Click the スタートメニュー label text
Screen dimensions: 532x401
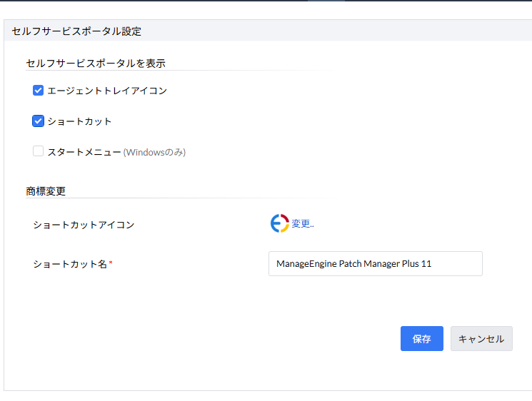point(84,152)
